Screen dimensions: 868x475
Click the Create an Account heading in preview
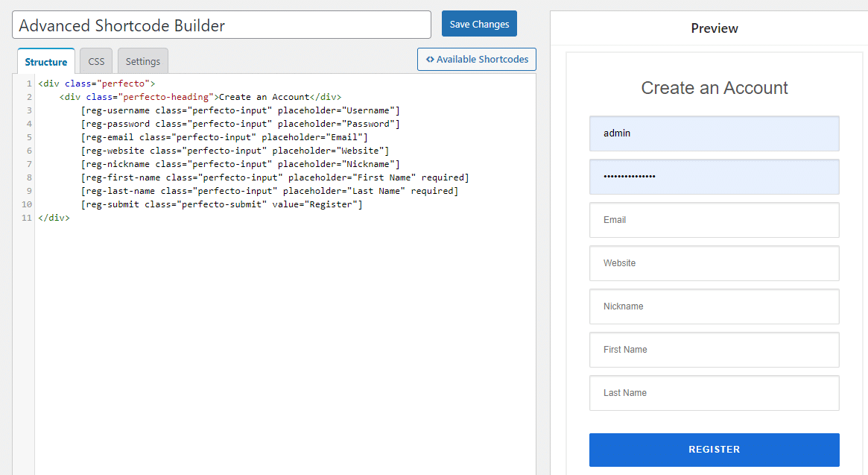click(714, 87)
